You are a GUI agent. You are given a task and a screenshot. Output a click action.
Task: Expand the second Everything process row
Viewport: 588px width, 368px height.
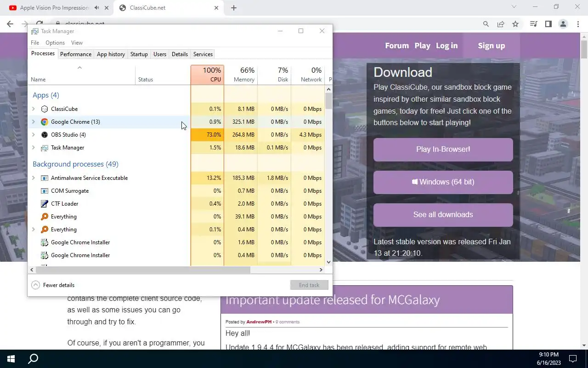33,230
